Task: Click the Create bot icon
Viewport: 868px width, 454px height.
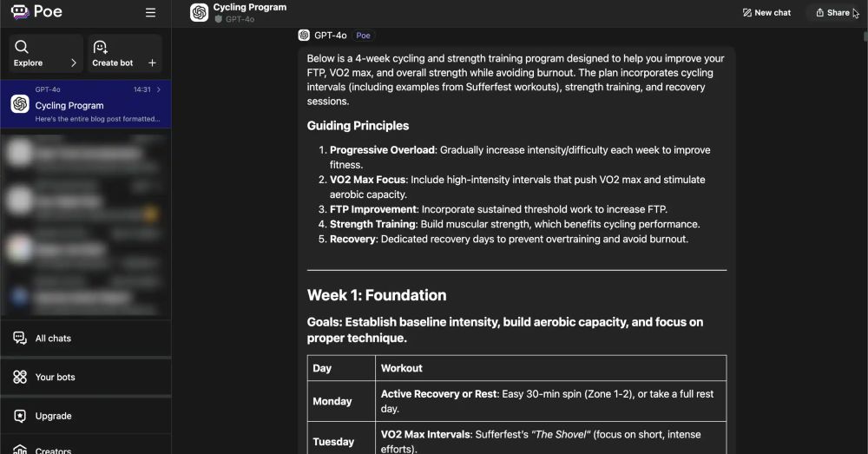Action: (x=100, y=47)
